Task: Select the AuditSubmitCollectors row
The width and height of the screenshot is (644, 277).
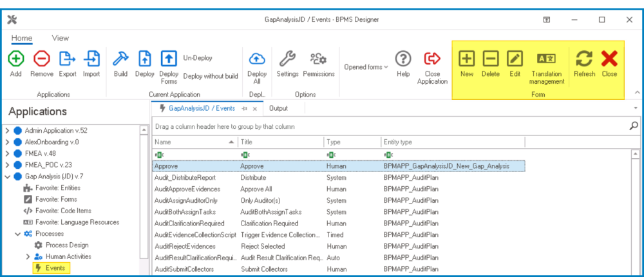Action: pos(339,270)
